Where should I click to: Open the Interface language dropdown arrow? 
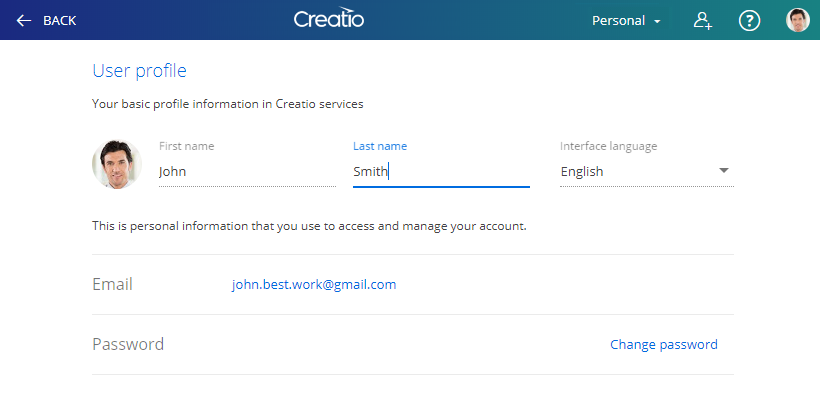tap(724, 170)
